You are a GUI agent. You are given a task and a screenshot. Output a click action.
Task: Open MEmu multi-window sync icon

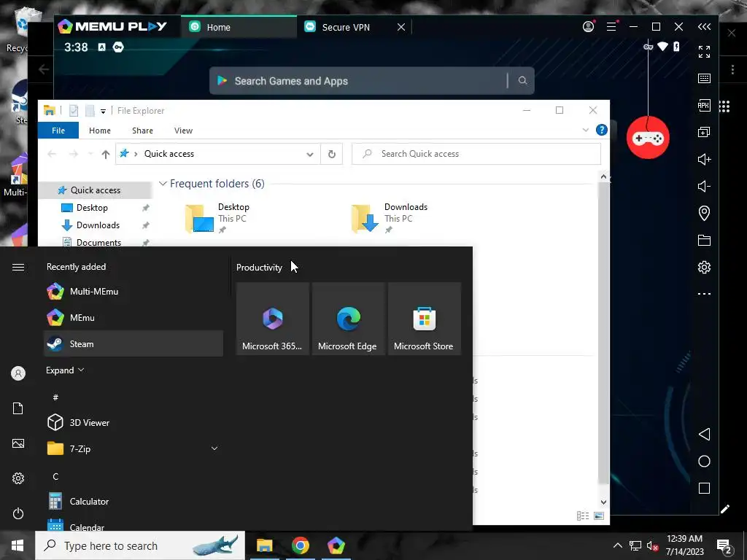(x=704, y=132)
